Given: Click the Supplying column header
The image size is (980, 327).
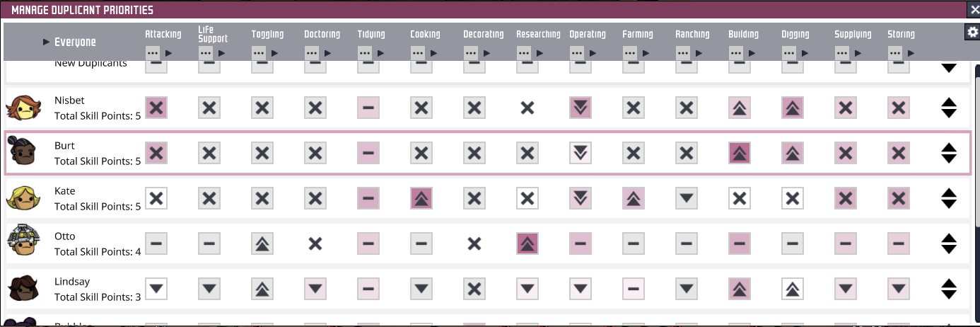Looking at the screenshot, I should (x=851, y=34).
